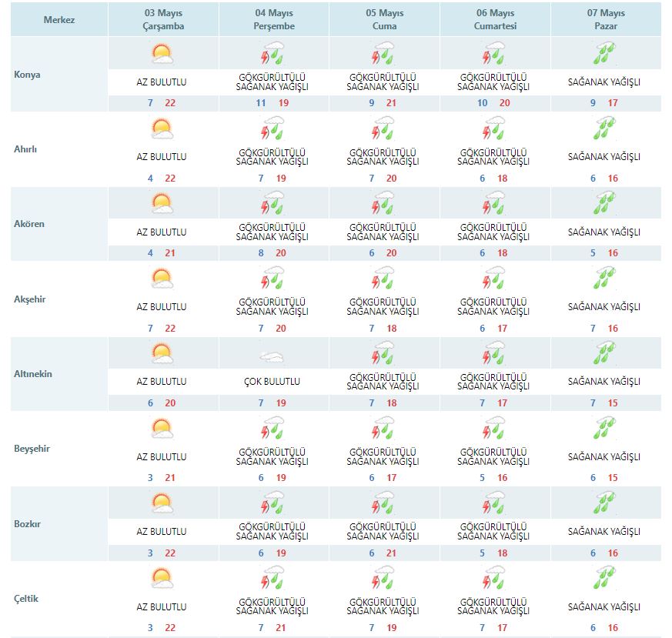Click Çeltik's rain shower icon for 07 Mayıs

click(x=604, y=578)
